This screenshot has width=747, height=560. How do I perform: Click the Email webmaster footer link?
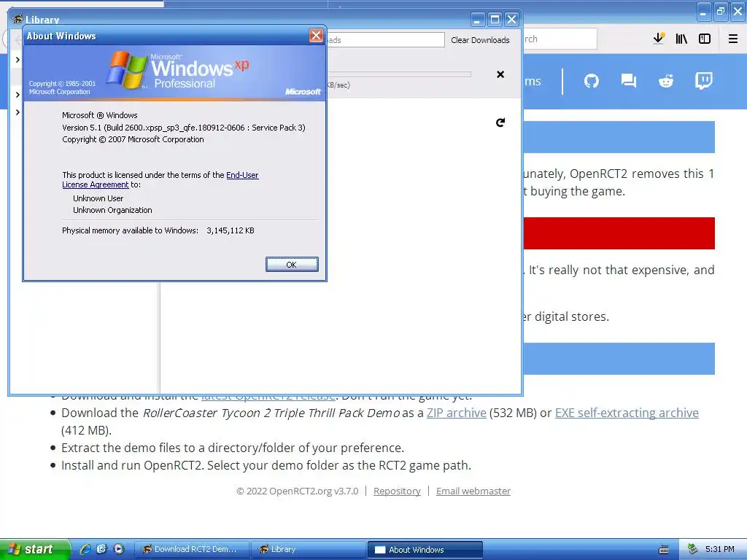[x=473, y=491]
